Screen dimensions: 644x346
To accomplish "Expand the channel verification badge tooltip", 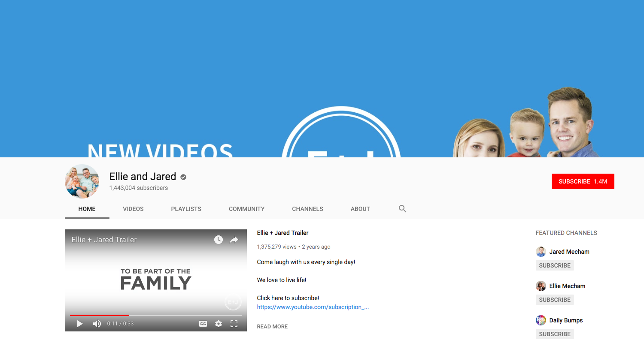I will tap(183, 177).
